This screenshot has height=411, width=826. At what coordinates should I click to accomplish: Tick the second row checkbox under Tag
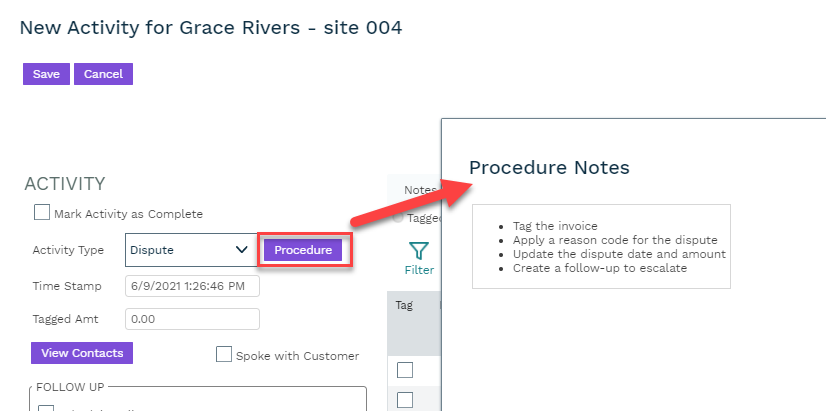[x=405, y=400]
